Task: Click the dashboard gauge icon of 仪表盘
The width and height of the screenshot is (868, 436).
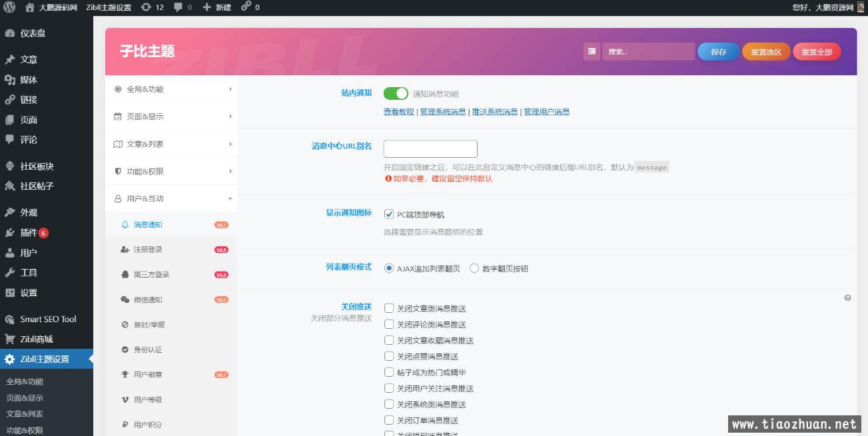Action: point(9,33)
